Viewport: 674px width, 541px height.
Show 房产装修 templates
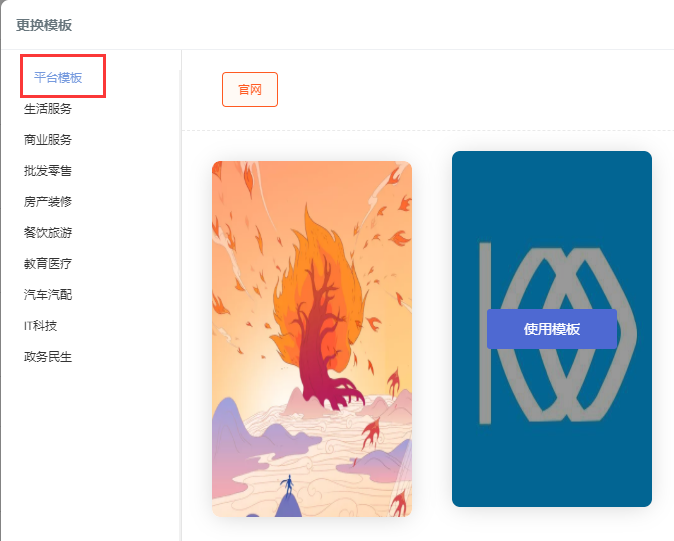tap(48, 202)
